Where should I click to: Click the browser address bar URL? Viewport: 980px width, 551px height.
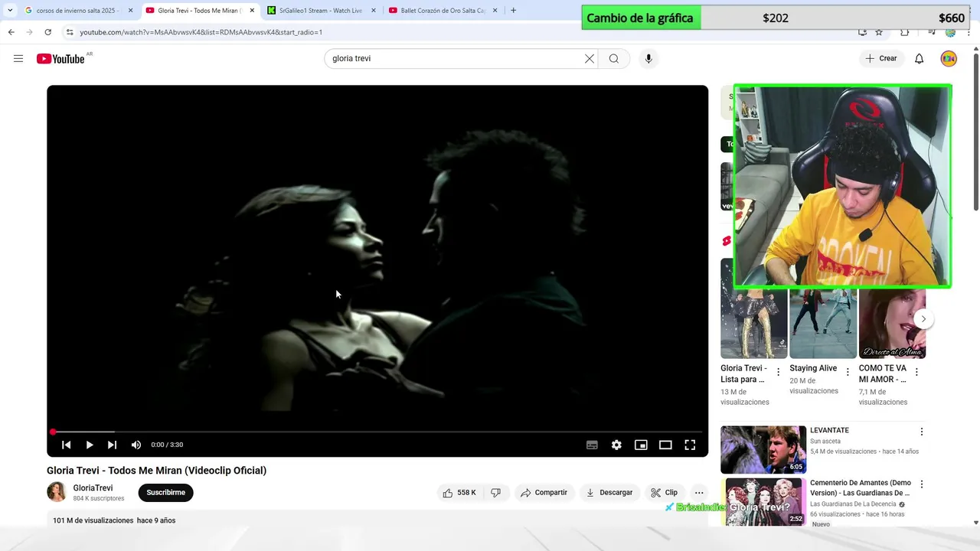pos(201,32)
